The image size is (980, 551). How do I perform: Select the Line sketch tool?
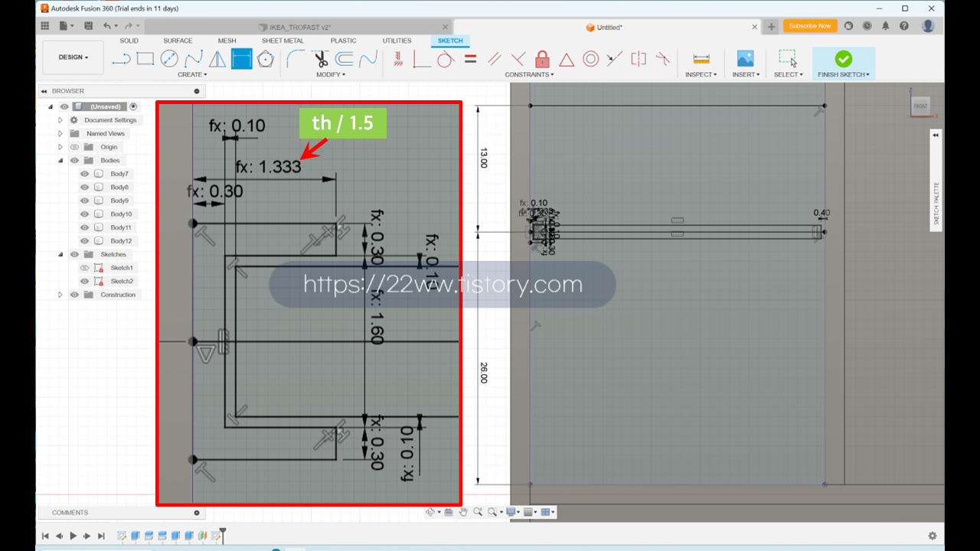click(121, 59)
